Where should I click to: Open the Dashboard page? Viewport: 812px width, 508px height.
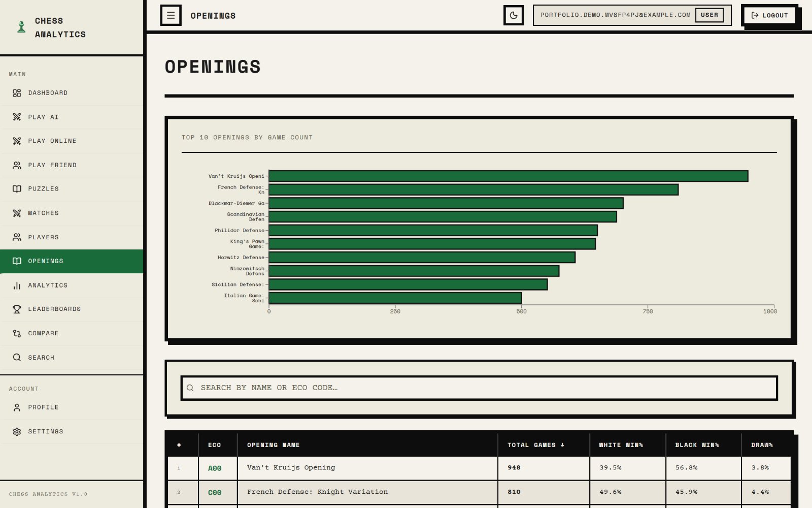(72, 93)
